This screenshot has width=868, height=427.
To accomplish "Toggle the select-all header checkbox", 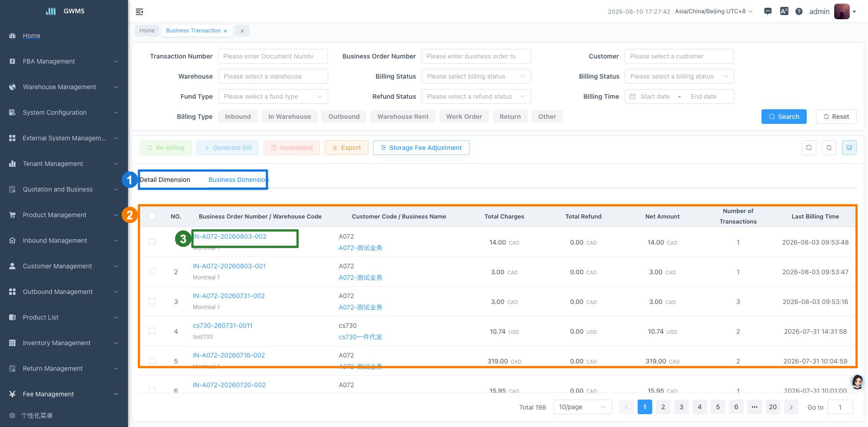I will 152,216.
